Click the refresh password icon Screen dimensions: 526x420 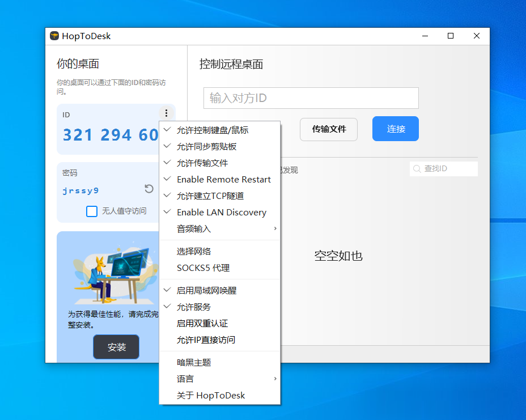(149, 189)
